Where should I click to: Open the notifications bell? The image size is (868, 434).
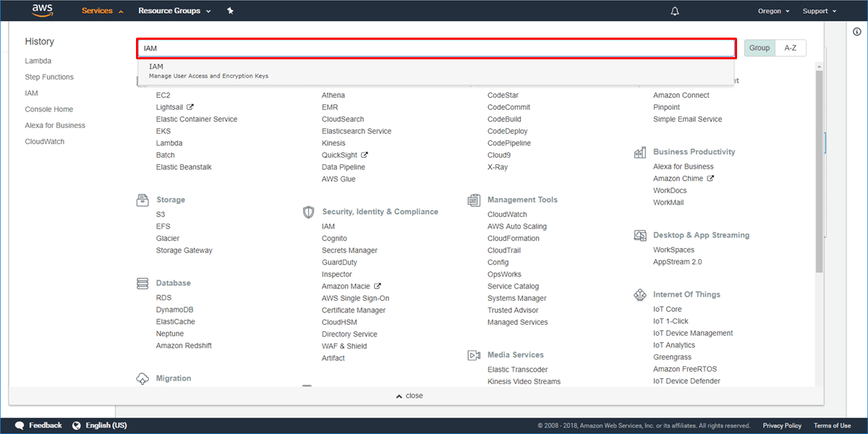coord(674,10)
